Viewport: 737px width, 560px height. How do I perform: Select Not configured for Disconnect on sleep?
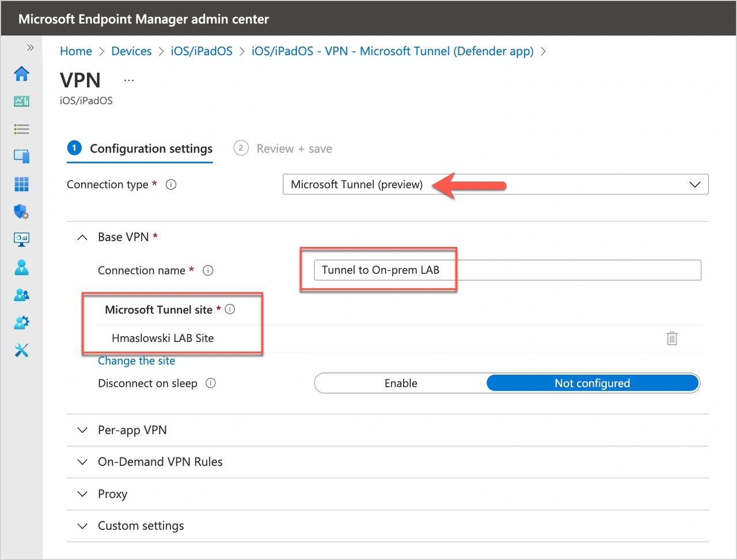pos(592,383)
